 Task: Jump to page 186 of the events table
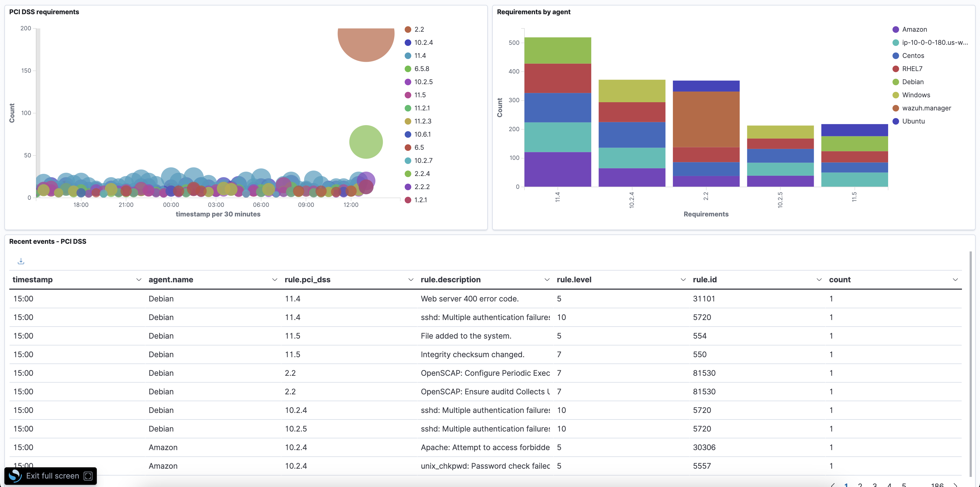coord(936,485)
